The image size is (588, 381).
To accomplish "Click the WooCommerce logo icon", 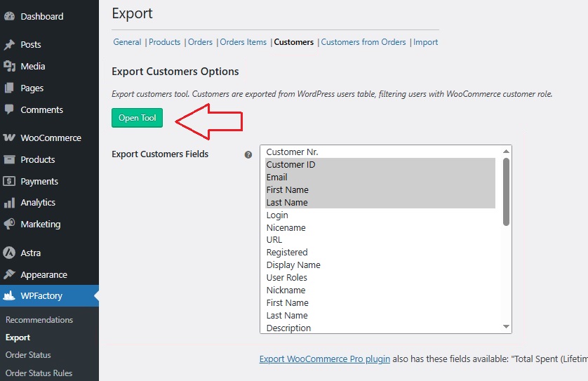I will [x=9, y=138].
